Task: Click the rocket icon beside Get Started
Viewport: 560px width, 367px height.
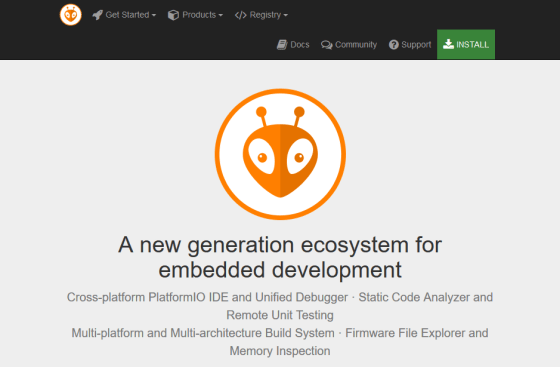Action: coord(97,15)
